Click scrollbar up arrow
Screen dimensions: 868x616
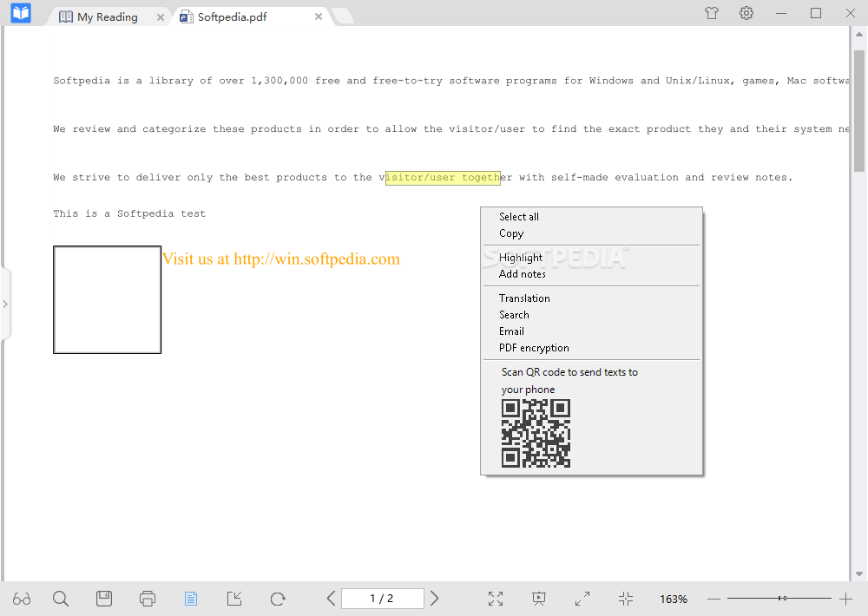859,34
